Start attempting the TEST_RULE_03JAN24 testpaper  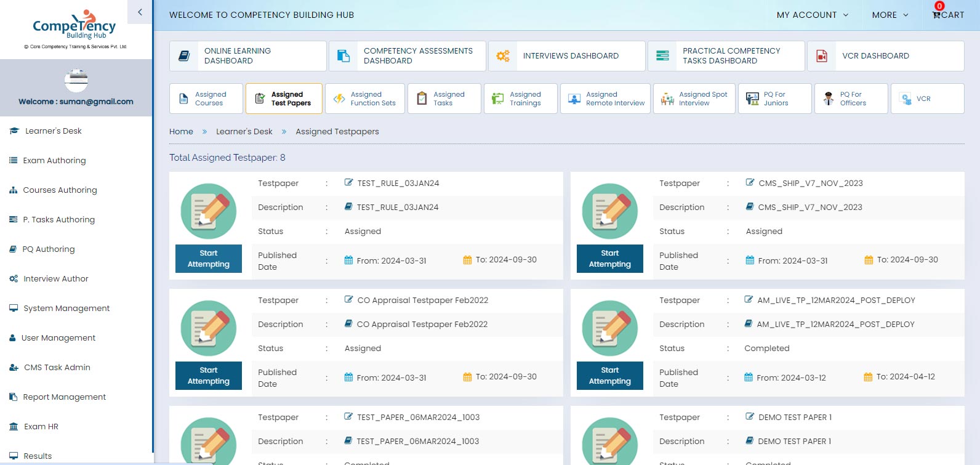(209, 259)
